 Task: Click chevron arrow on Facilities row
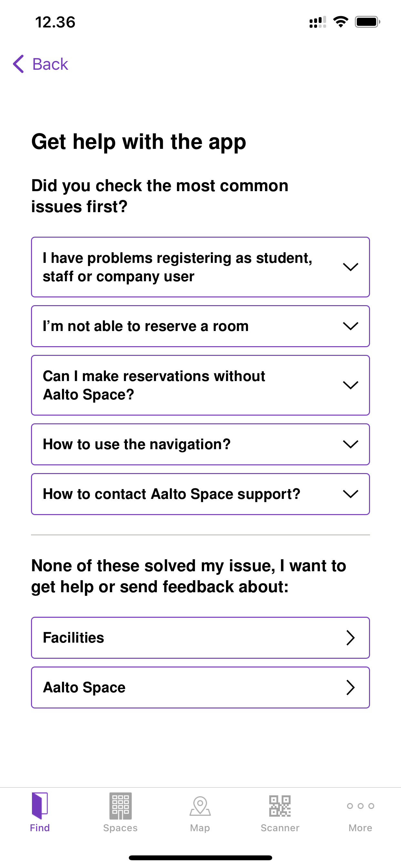pyautogui.click(x=350, y=637)
